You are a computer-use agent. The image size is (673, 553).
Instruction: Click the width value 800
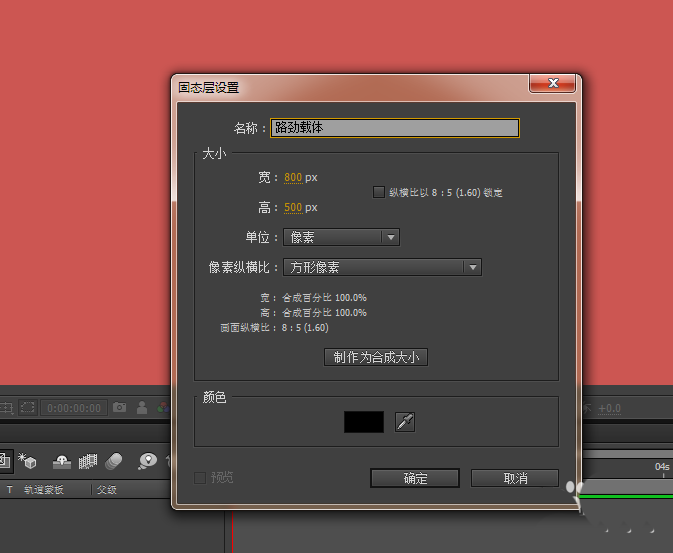(293, 177)
